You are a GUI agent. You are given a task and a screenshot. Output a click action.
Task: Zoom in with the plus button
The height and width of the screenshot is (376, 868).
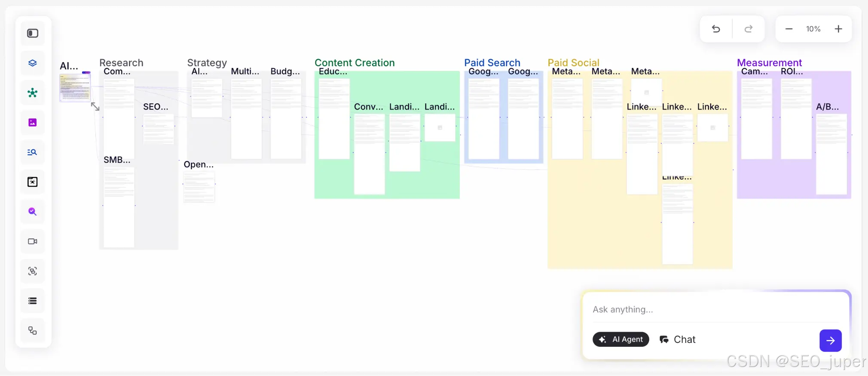click(838, 29)
